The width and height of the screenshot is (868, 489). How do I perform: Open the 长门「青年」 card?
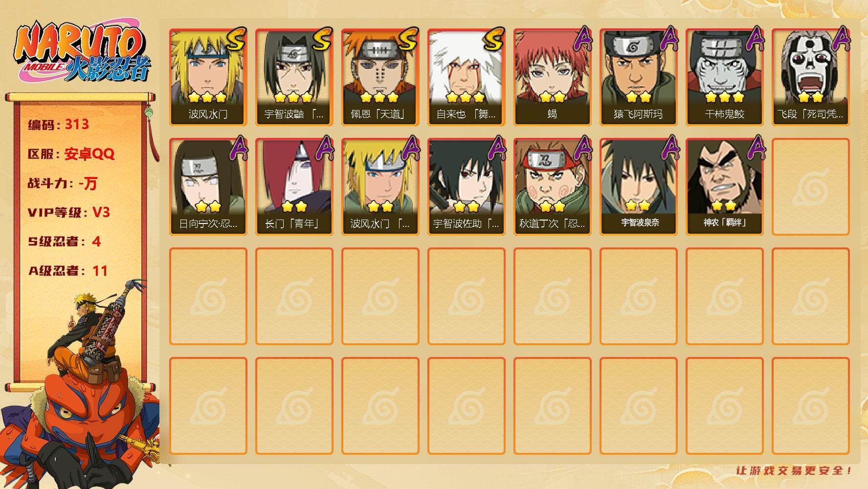click(x=294, y=187)
